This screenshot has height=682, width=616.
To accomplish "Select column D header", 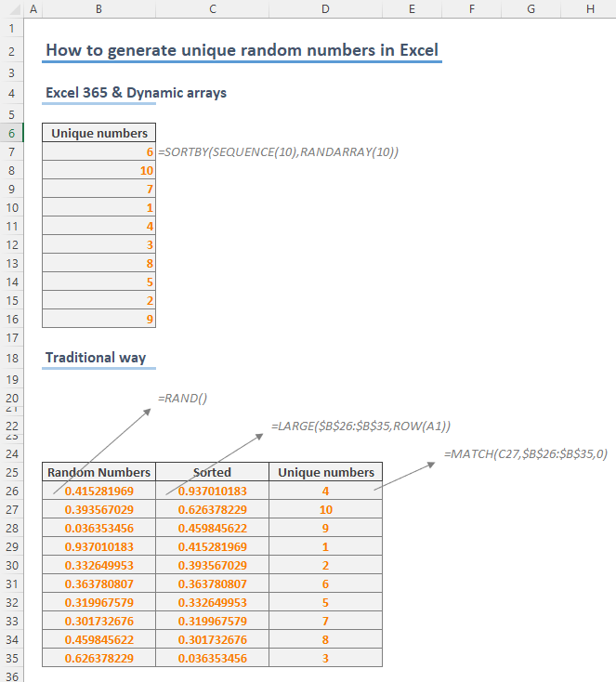I will click(x=325, y=9).
